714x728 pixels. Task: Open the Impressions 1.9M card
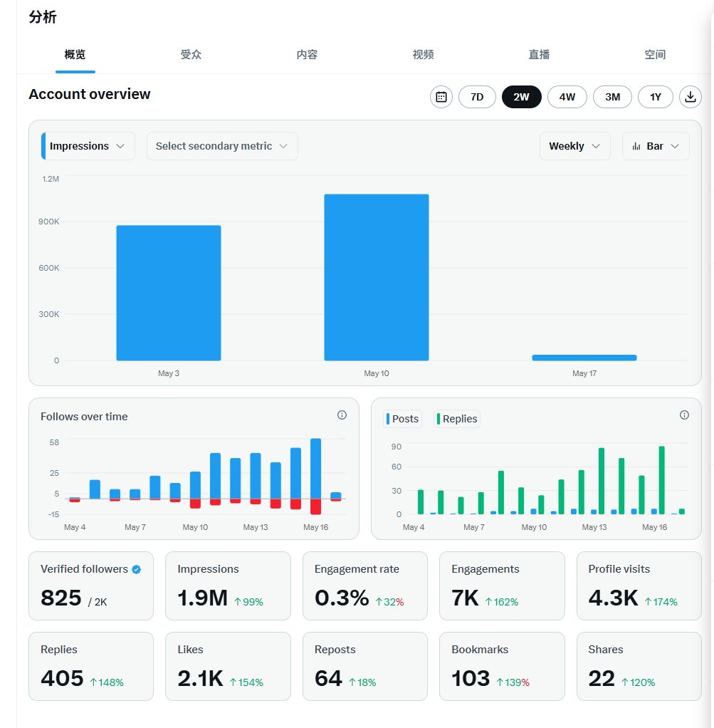pos(228,586)
